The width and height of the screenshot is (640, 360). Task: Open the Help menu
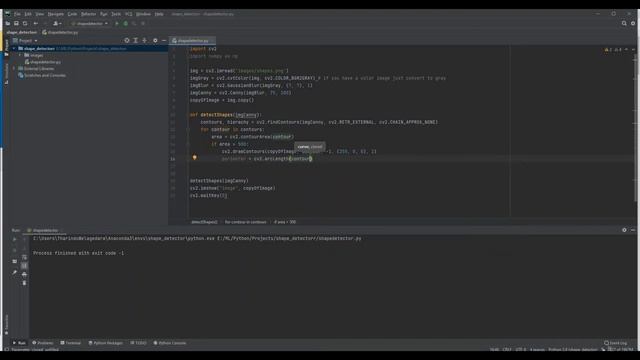pyautogui.click(x=159, y=14)
